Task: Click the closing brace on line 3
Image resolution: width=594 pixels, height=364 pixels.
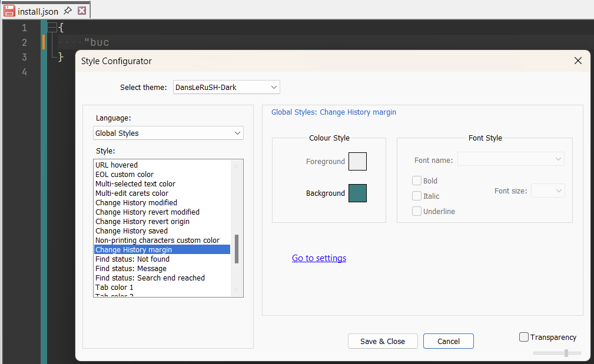Action: tap(61, 57)
